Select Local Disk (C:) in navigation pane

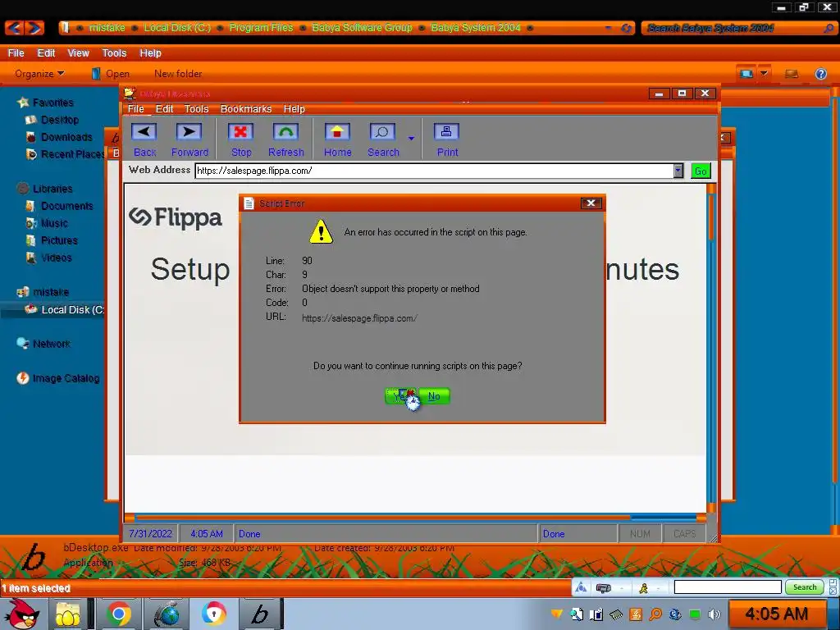coord(65,309)
